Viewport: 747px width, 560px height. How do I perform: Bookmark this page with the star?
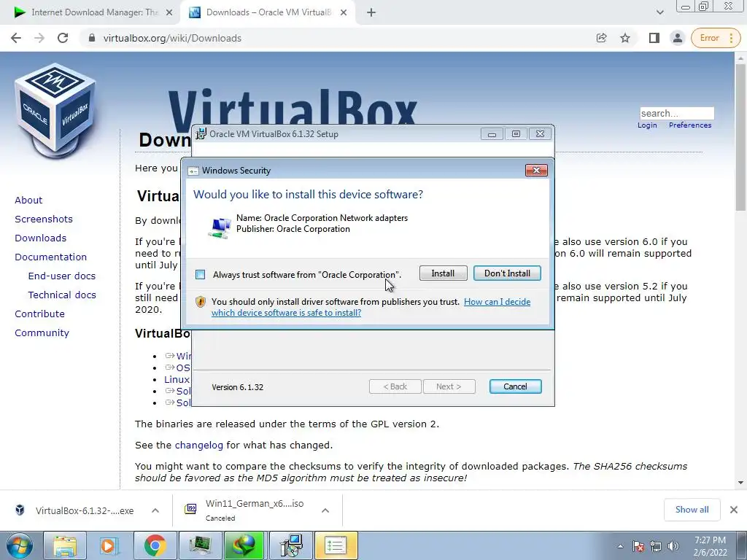click(625, 38)
